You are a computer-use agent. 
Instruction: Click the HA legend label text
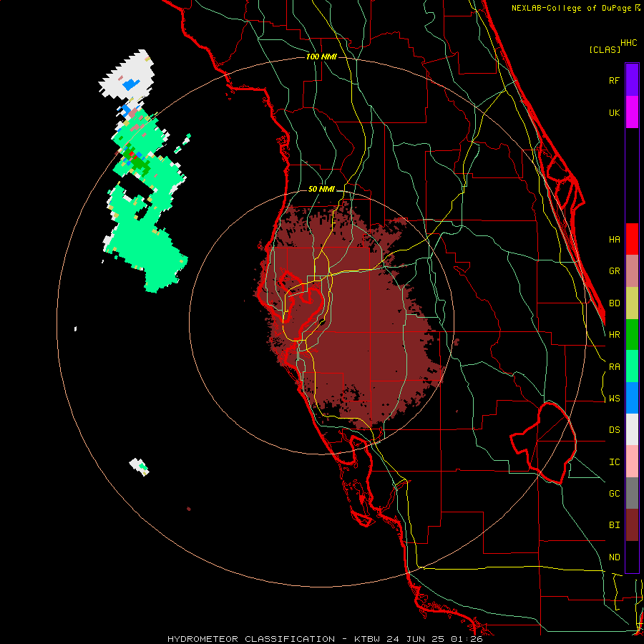click(x=614, y=240)
